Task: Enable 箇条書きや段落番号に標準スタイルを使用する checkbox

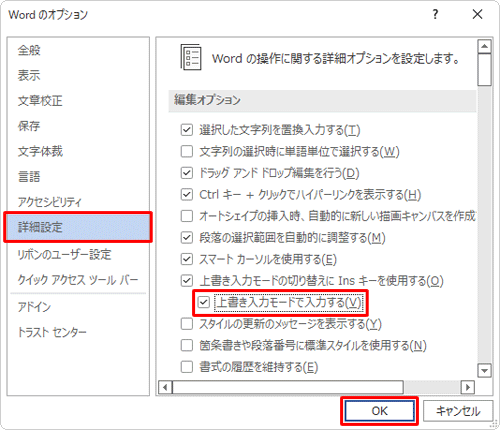Action: click(x=187, y=345)
